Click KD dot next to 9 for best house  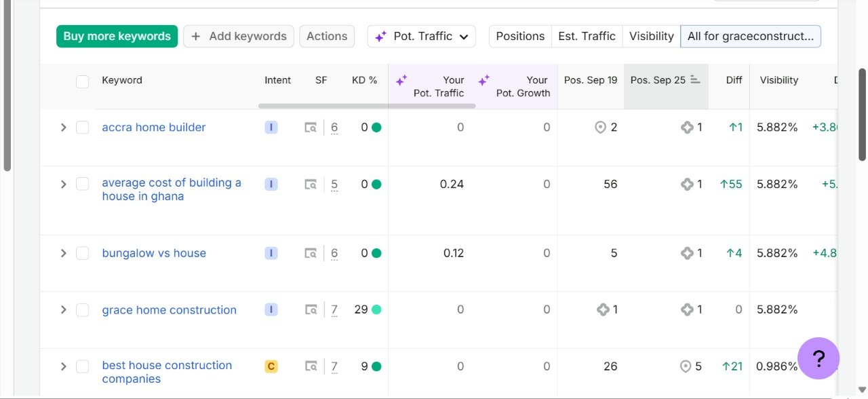pos(376,366)
